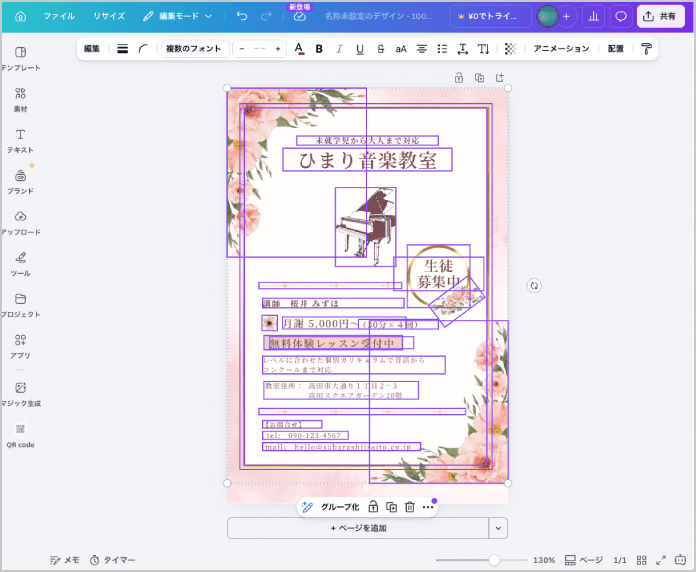The image size is (696, 572).
Task: Click the ¥0でトライ upgrade button
Action: (490, 16)
